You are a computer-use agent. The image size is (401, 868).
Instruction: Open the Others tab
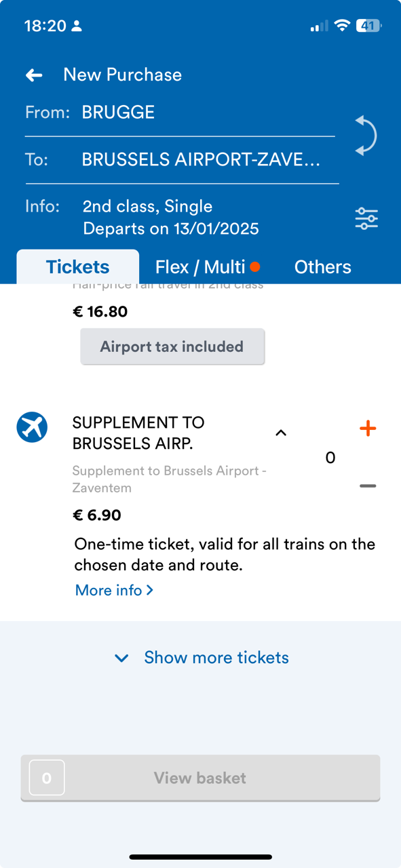[x=322, y=267]
